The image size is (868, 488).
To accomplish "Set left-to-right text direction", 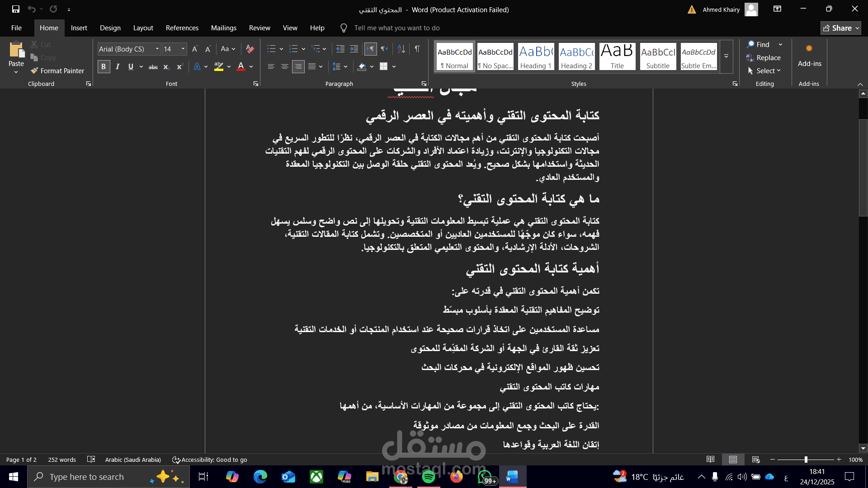I will coord(370,49).
